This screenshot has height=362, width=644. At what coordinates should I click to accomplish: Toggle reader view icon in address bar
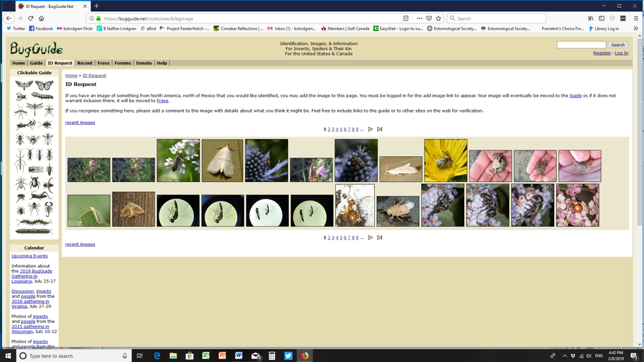406,19
